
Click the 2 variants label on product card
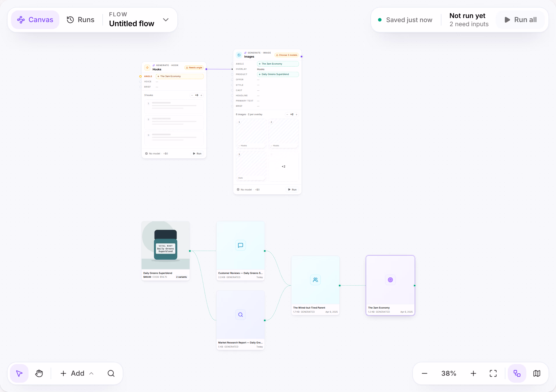coord(181,277)
